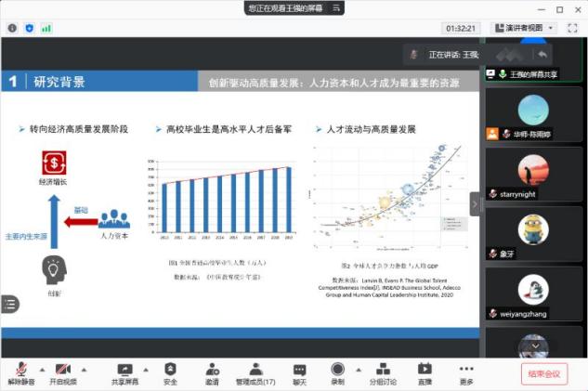Open breakout rooms (分组讨论)
Image resolution: width=588 pixels, height=391 pixels.
coord(383,371)
